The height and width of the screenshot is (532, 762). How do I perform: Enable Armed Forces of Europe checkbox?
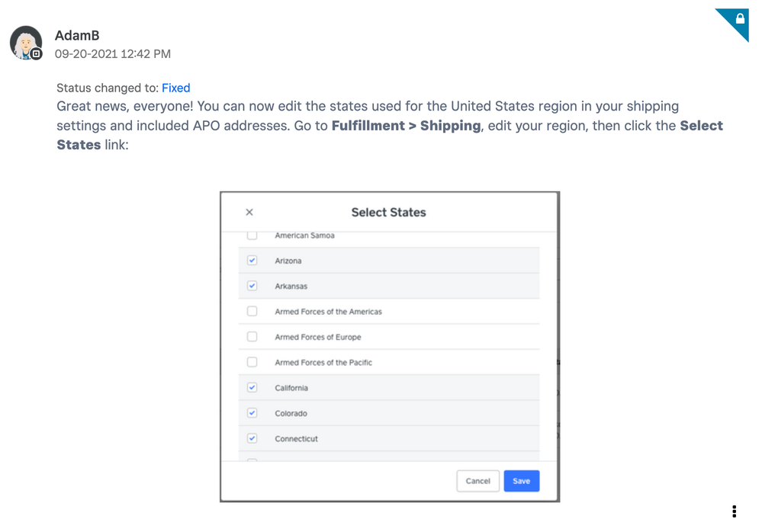coord(252,337)
